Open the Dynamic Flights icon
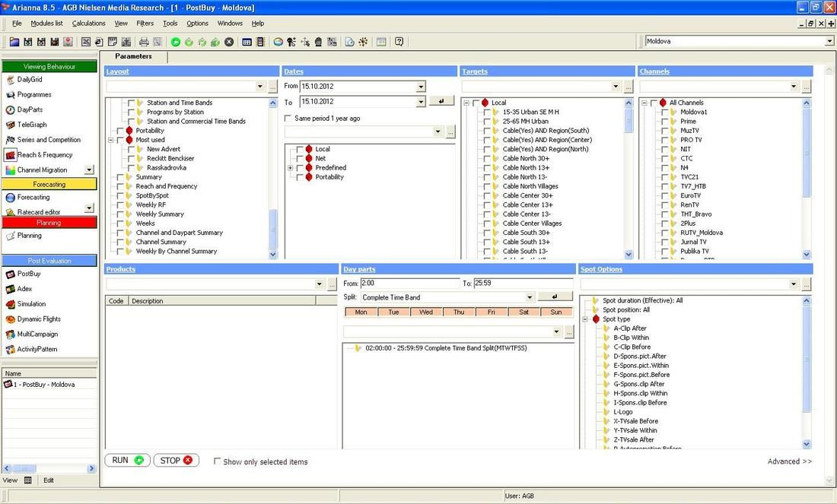Viewport: 837px width, 504px height. pyautogui.click(x=10, y=319)
